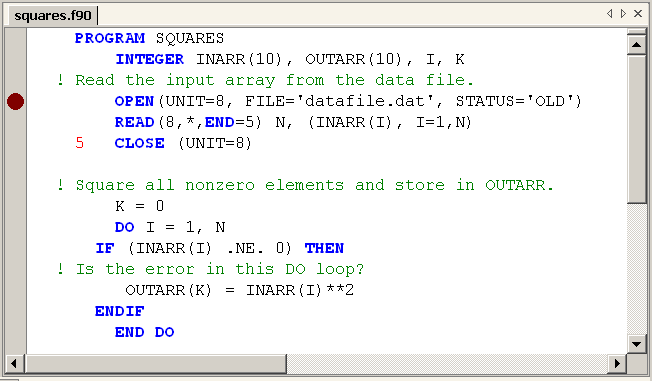
Task: Click the vertical scrollbar thumb
Action: tap(637, 129)
